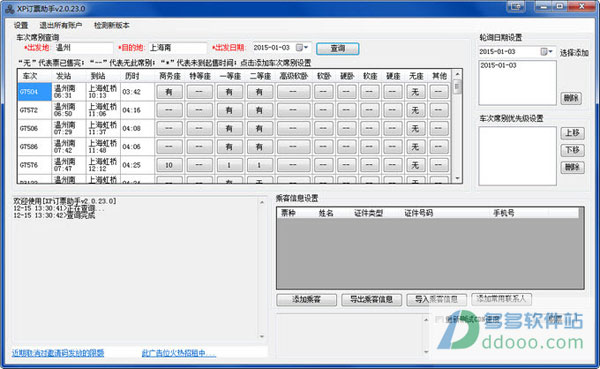Click the 一等座 有 button for G7572
Screen dimensions: 600x369
tap(229, 110)
